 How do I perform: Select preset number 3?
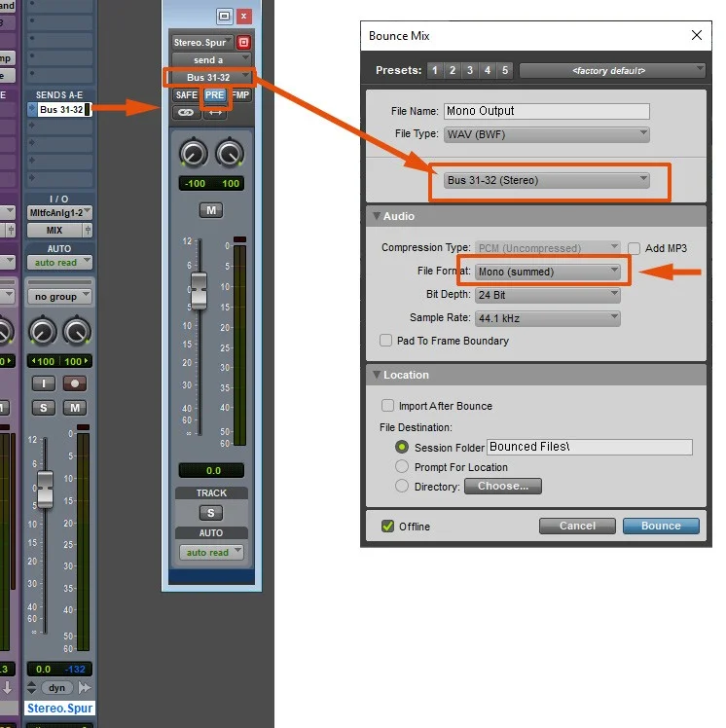[x=470, y=71]
